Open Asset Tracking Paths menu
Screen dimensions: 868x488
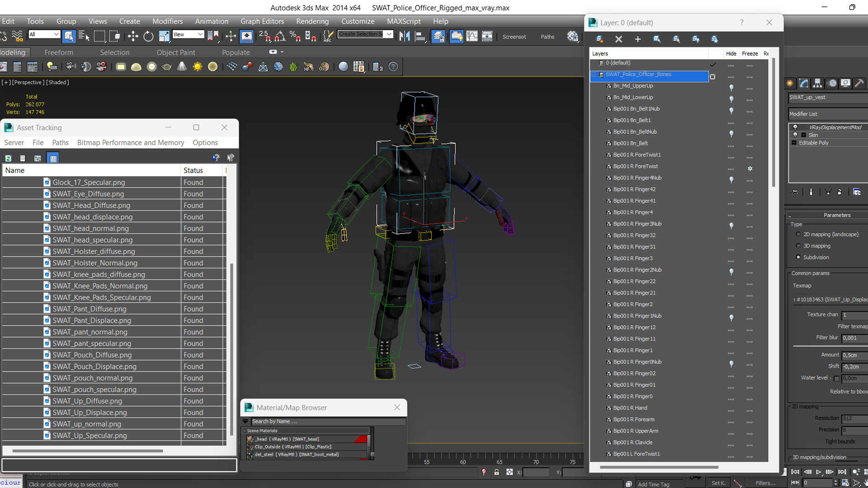click(60, 142)
